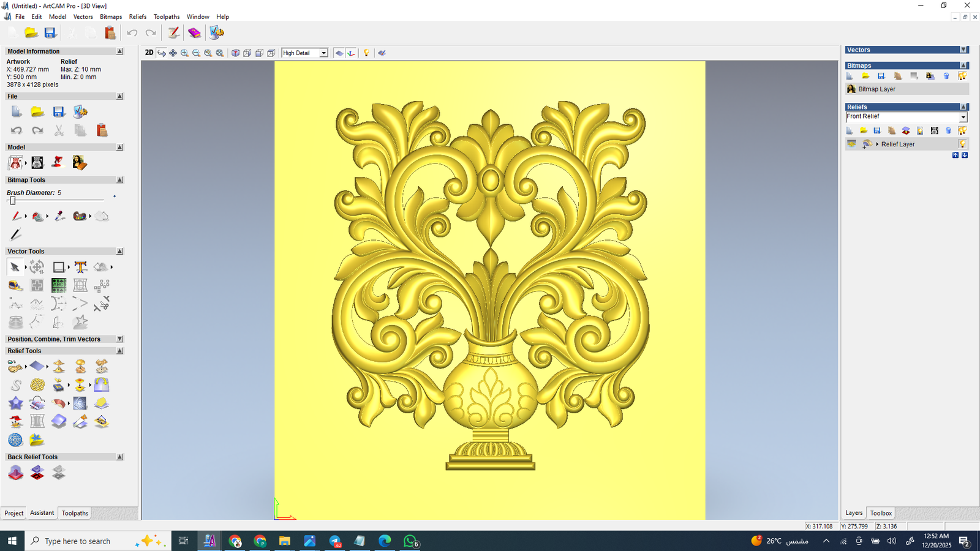Screen dimensions: 980x551
Task: Adjust the Brush Diameter slider handle
Action: pyautogui.click(x=12, y=201)
